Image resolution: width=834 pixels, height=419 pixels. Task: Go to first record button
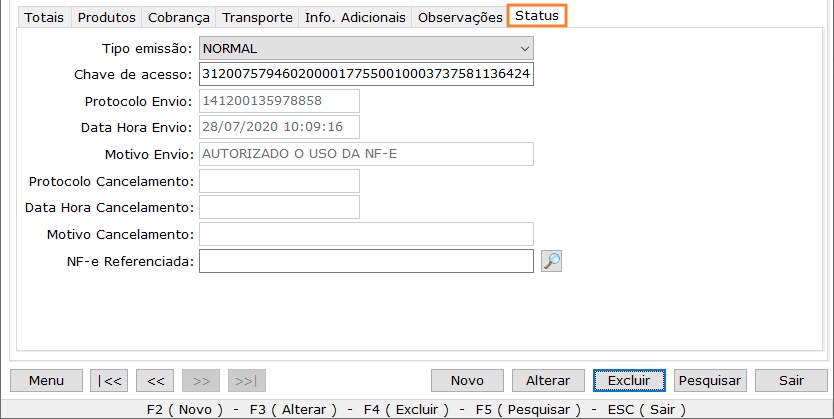click(x=108, y=380)
